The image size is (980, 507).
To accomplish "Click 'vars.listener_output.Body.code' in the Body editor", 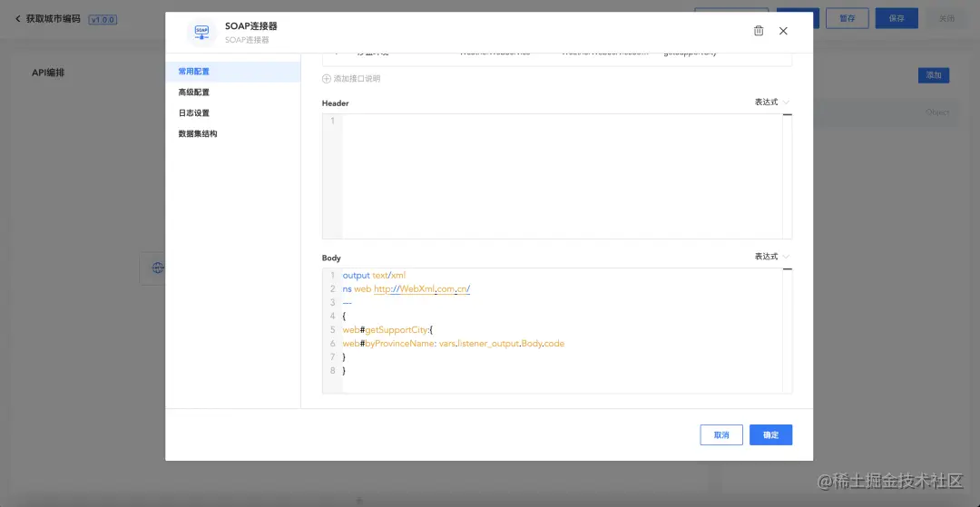I will point(502,344).
